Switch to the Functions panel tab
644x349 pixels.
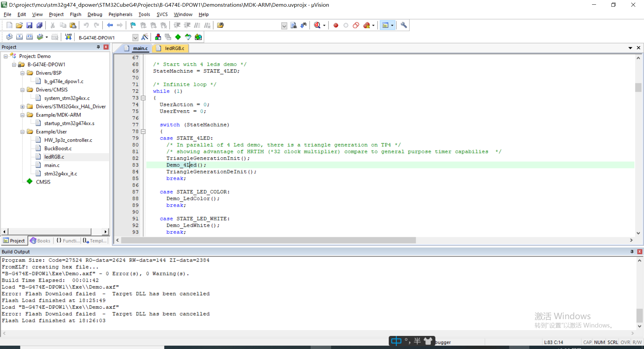click(68, 241)
